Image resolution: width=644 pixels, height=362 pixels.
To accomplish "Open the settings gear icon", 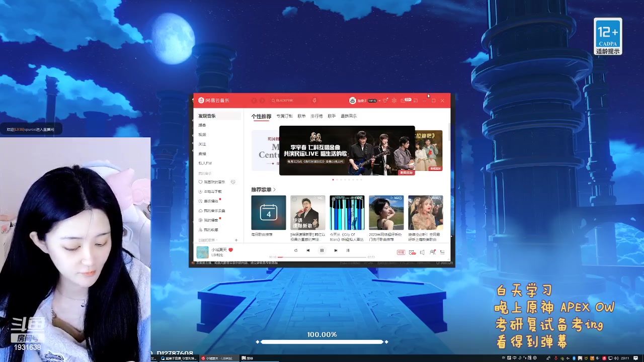I will pos(394,101).
